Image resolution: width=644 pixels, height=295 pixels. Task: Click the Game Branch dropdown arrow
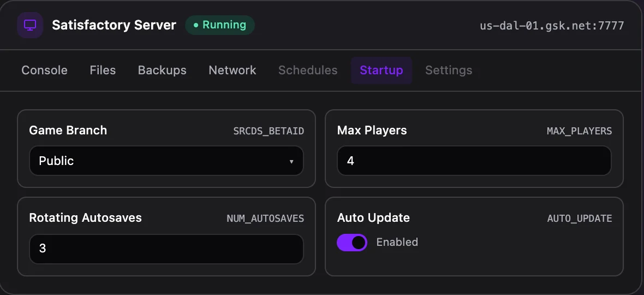coord(291,162)
